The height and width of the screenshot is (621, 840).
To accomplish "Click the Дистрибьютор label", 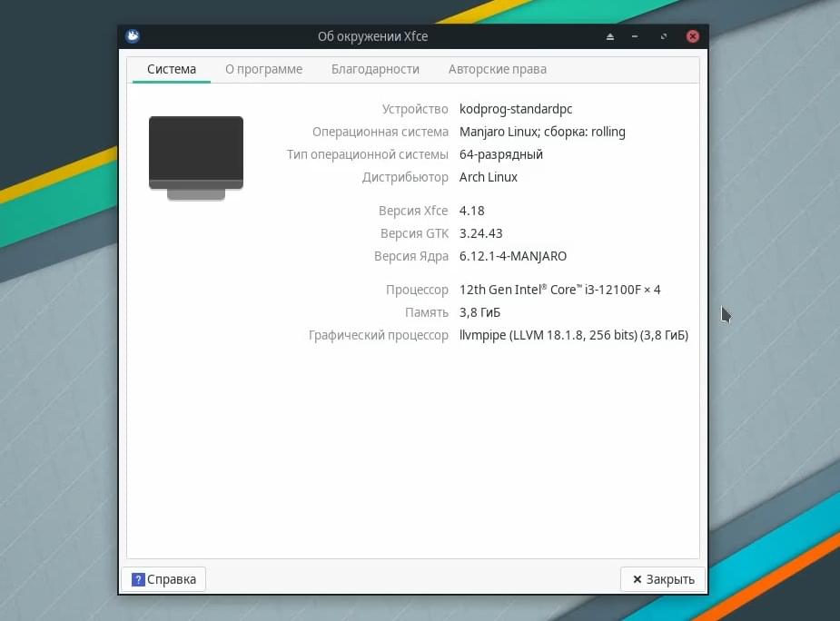I will 405,177.
